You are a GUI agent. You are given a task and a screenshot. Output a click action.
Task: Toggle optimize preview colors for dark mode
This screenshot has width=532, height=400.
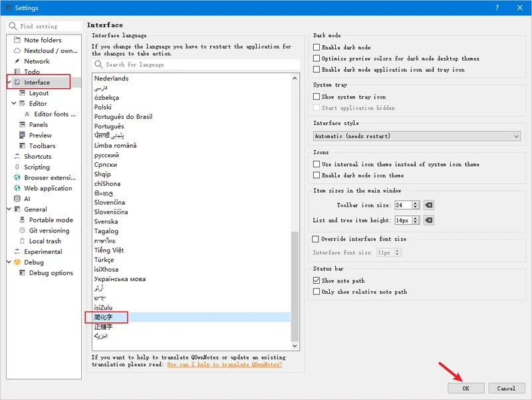[x=317, y=58]
